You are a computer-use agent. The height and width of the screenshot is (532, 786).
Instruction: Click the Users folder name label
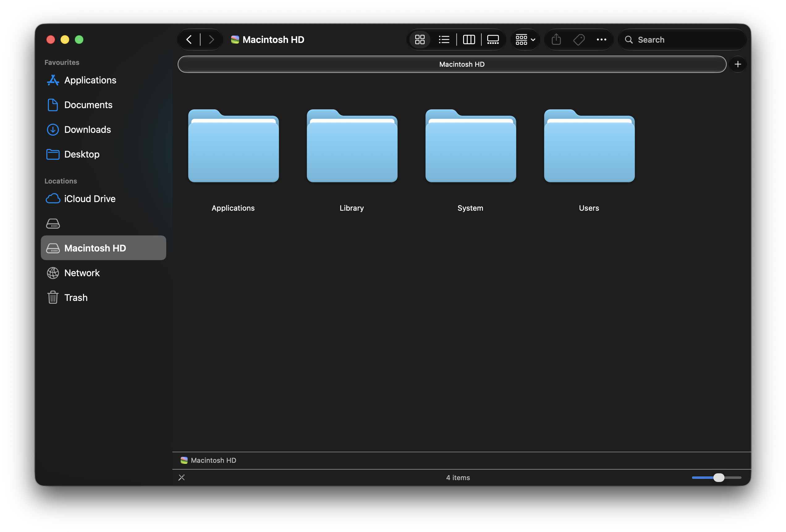pyautogui.click(x=589, y=208)
